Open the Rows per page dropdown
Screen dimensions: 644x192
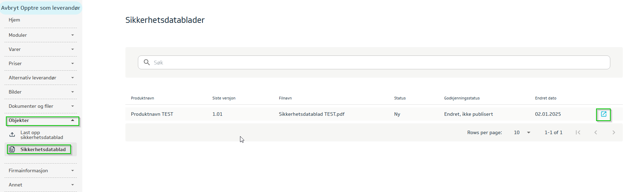(x=522, y=132)
